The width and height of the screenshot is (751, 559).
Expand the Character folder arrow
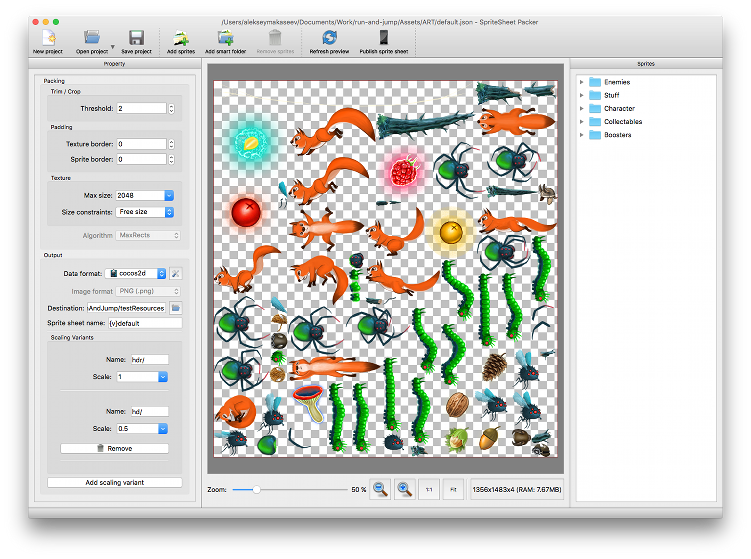[581, 108]
